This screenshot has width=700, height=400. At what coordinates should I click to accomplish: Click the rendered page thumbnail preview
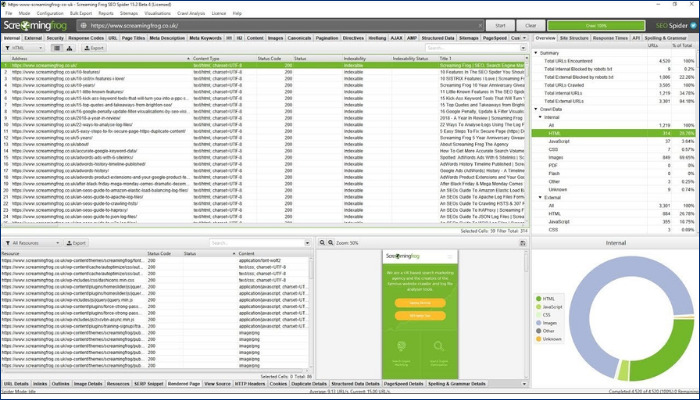pos(420,314)
